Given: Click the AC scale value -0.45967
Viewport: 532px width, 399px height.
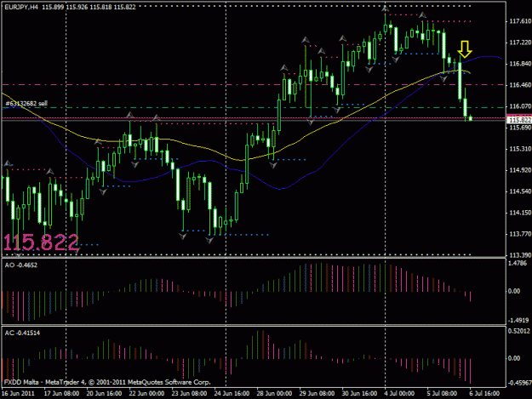Looking at the screenshot, I should 519,384.
